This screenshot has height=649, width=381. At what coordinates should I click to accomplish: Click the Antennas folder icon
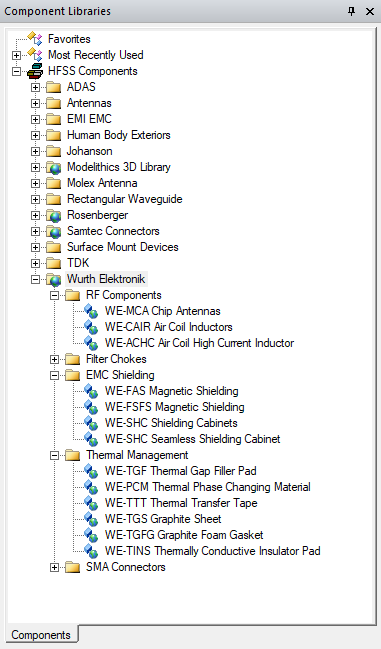click(x=54, y=103)
